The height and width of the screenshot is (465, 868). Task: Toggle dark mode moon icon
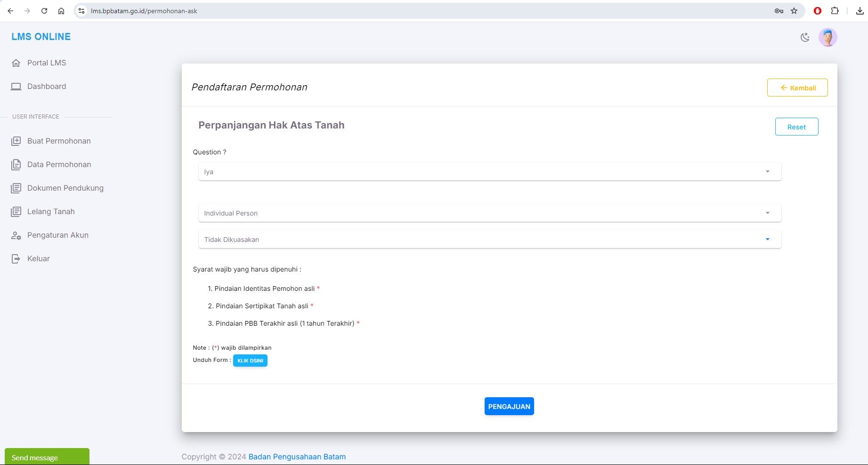click(x=805, y=37)
